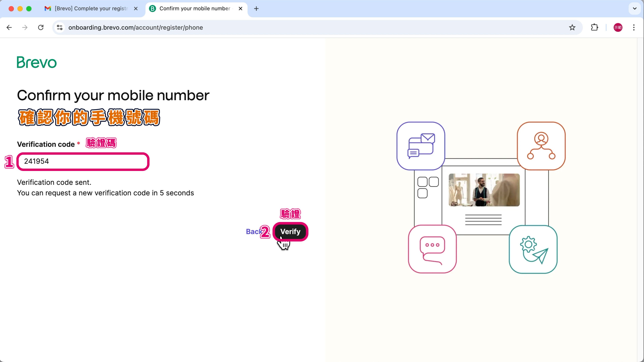Open the browser extensions puzzle icon
Viewport: 644px width, 362px height.
coord(594,27)
